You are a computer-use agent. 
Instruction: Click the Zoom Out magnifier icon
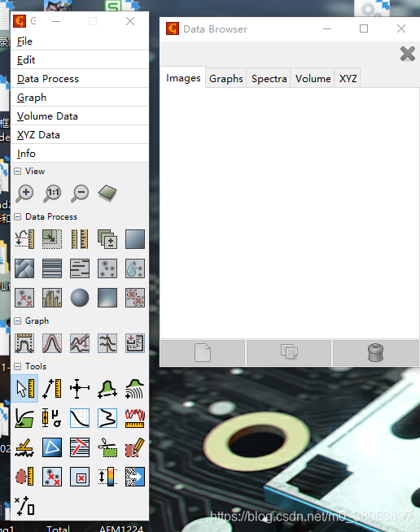tap(80, 194)
